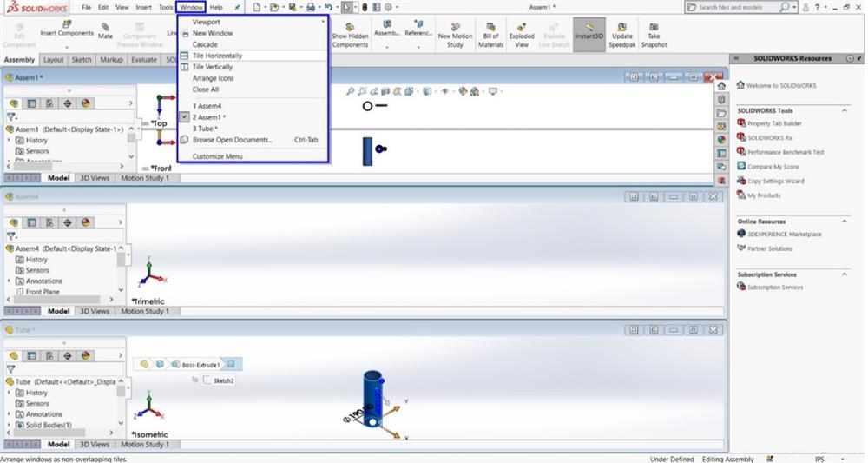Open Reference Geometry tool
The height and width of the screenshot is (463, 868).
(418, 29)
